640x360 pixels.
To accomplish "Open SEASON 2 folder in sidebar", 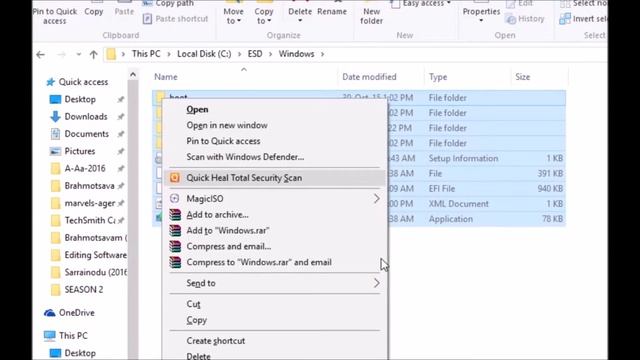I will tap(84, 290).
